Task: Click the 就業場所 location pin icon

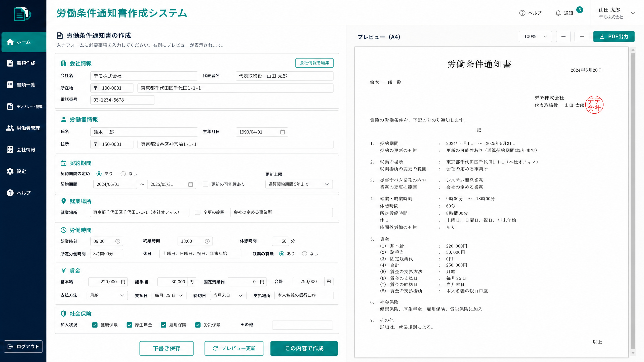Action: click(x=63, y=201)
